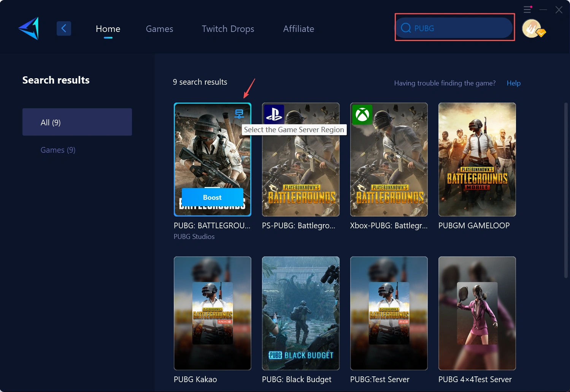Open the Games menu item
The height and width of the screenshot is (392, 570).
click(x=159, y=28)
